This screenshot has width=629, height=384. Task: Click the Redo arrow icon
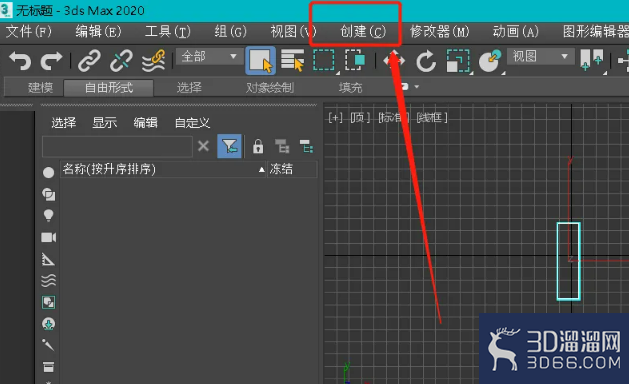click(51, 61)
